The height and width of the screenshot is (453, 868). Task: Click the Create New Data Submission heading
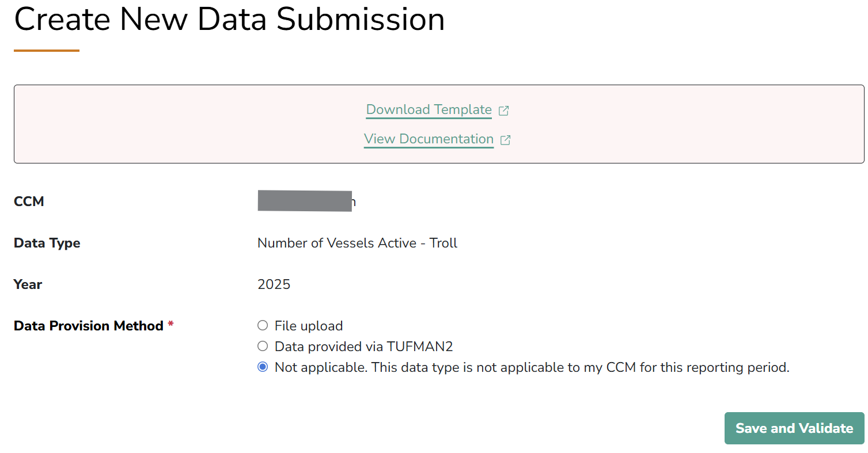tap(229, 19)
